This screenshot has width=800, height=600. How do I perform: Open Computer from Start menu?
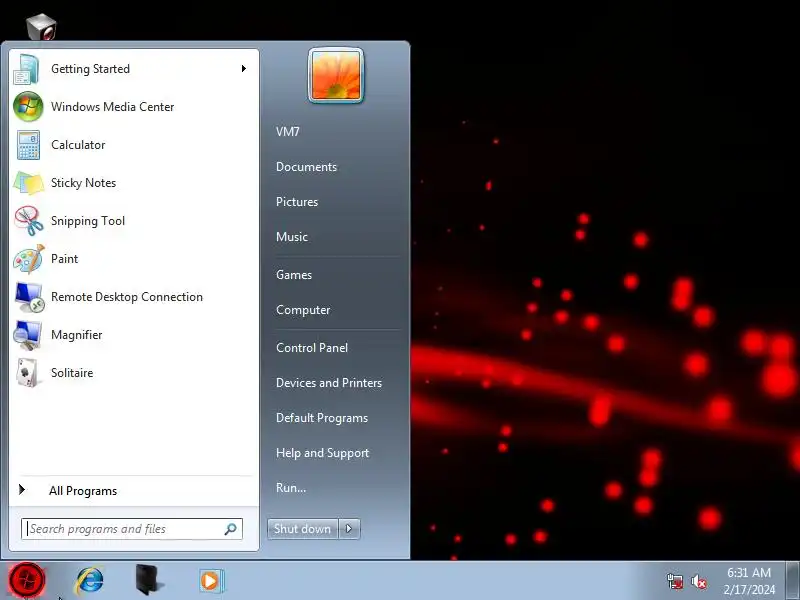click(x=303, y=310)
